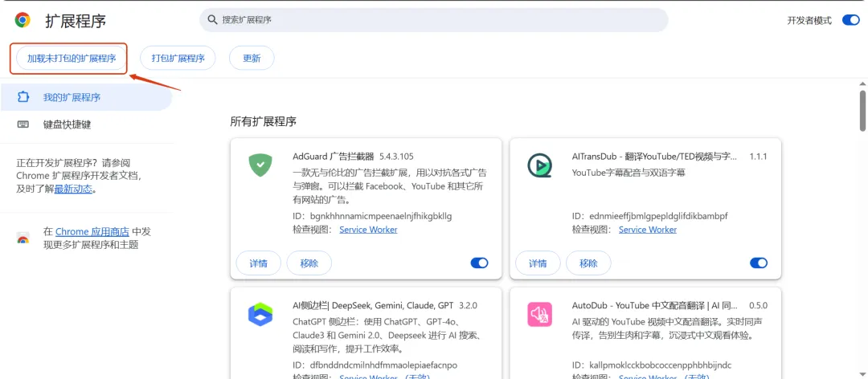Click the 我的扩展程序 puzzle icon
Screen dimensions: 868x379
tap(23, 97)
